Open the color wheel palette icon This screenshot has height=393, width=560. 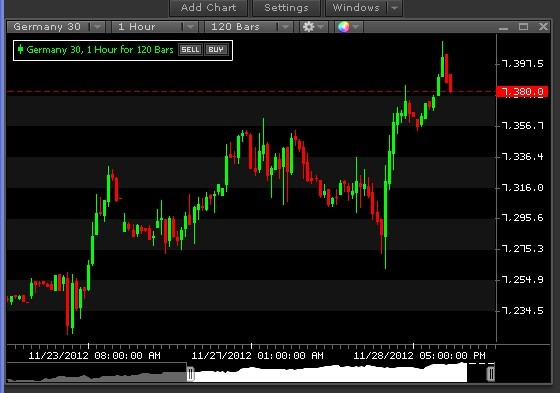point(349,27)
